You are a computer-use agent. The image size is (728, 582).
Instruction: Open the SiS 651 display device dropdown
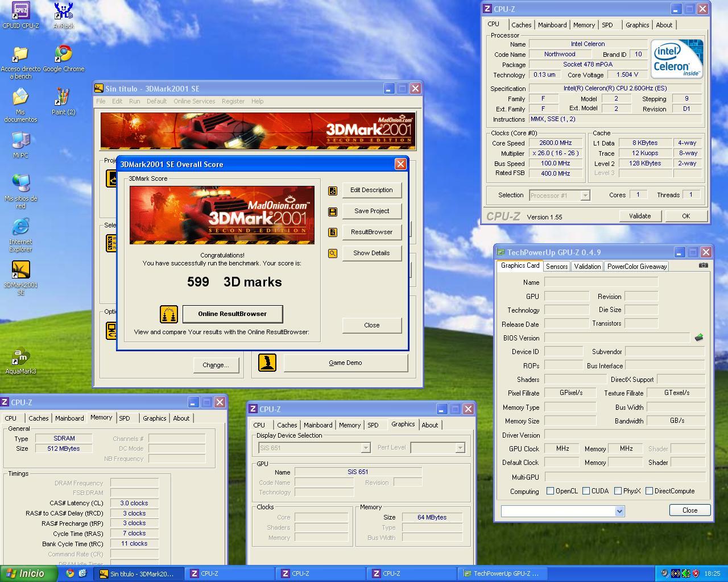point(314,448)
